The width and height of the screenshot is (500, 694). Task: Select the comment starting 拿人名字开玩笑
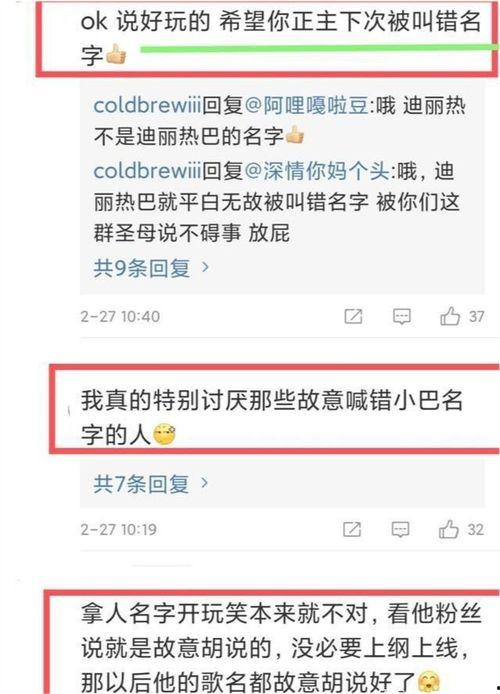281,647
